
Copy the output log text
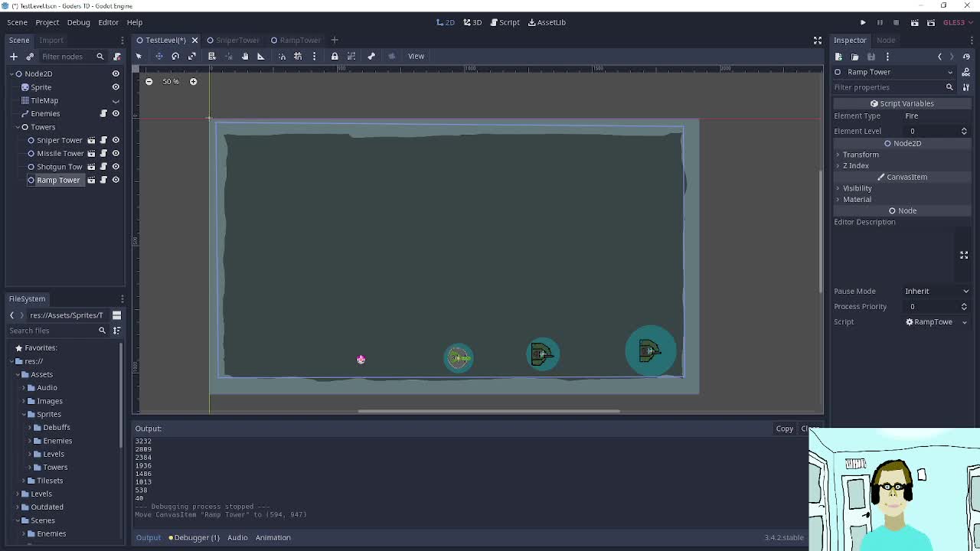(x=784, y=429)
